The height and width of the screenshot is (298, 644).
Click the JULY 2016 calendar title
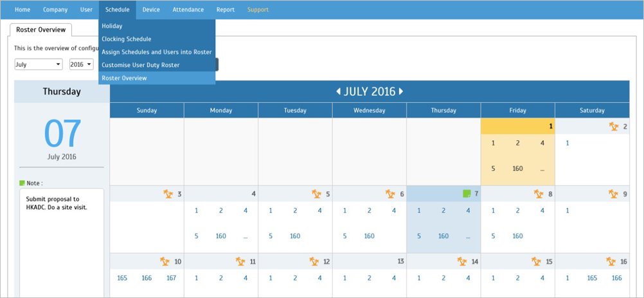[369, 91]
